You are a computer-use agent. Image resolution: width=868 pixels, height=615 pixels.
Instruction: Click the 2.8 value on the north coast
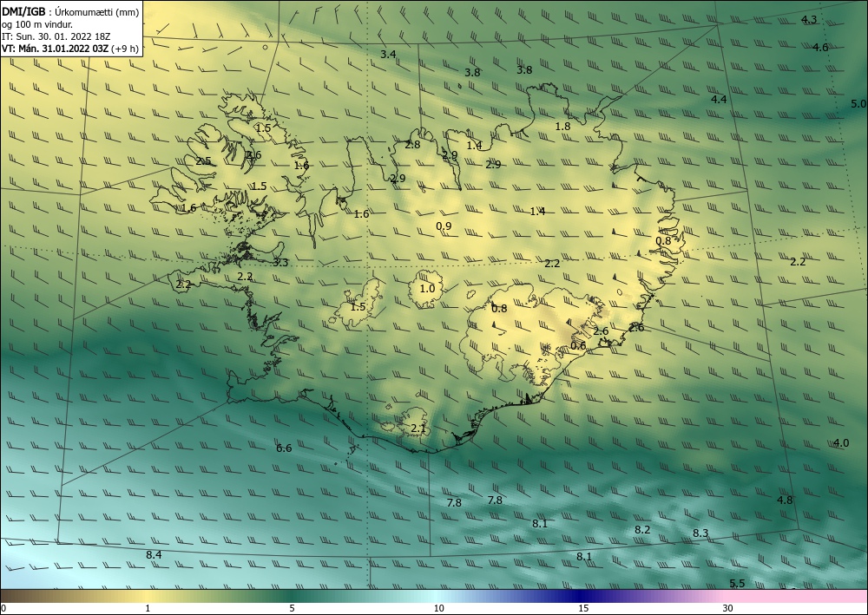[412, 145]
